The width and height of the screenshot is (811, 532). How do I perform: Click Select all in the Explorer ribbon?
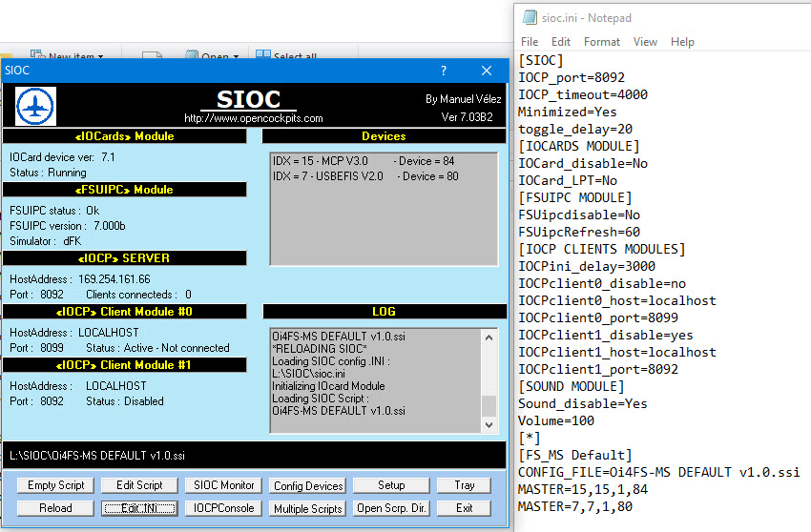294,56
